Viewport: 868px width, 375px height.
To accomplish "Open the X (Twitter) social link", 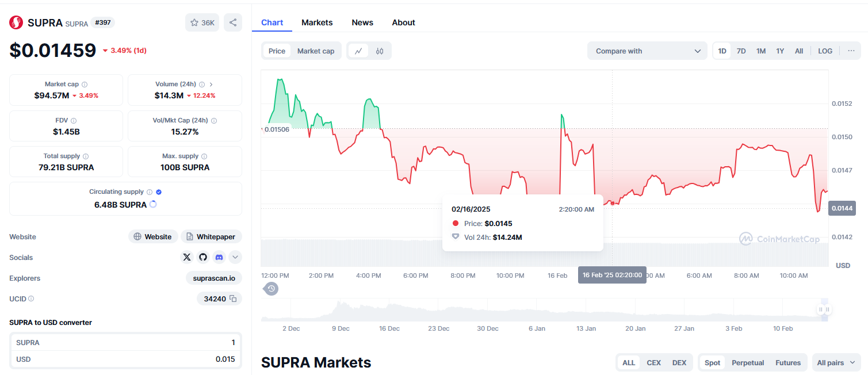I will (x=187, y=257).
